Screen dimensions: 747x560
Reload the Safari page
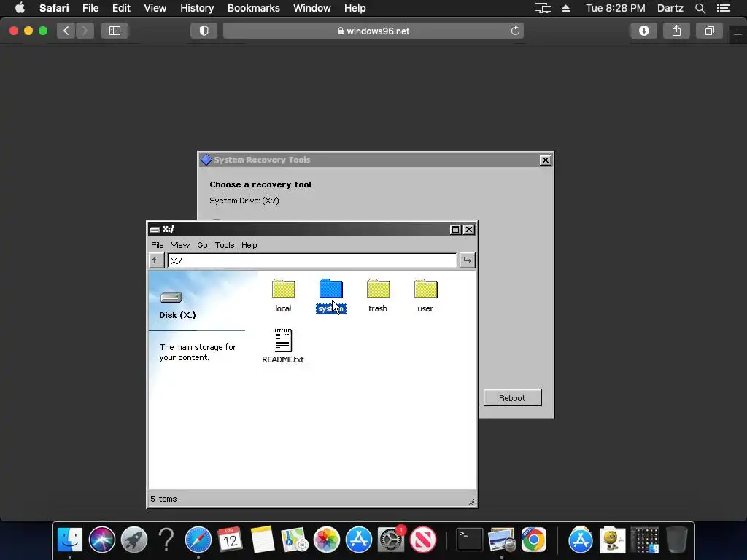pos(515,31)
